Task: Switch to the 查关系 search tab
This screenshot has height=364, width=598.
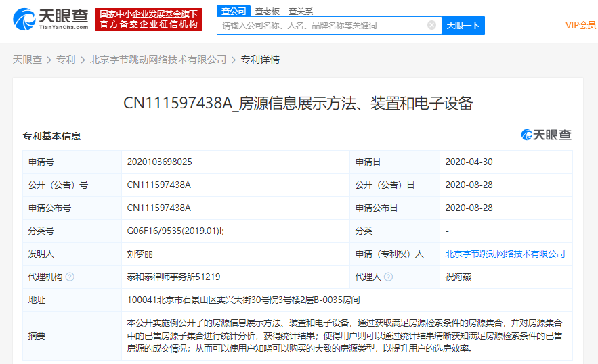Action: coord(301,12)
